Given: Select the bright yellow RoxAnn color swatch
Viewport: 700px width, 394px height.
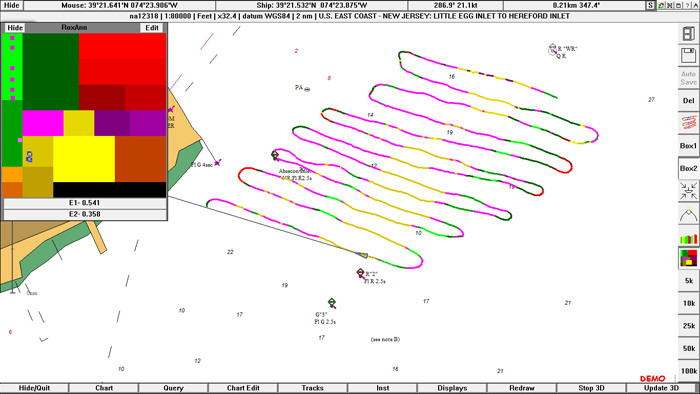Looking at the screenshot, I should (x=84, y=159).
